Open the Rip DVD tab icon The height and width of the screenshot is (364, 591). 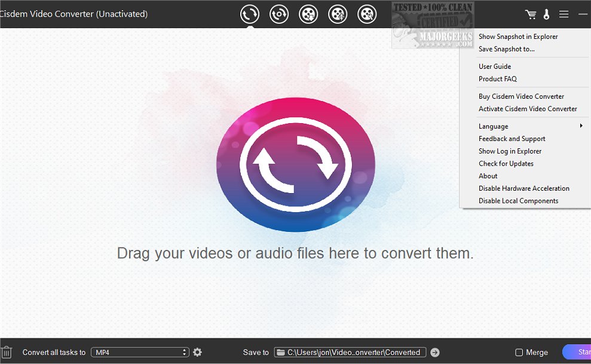(279, 14)
